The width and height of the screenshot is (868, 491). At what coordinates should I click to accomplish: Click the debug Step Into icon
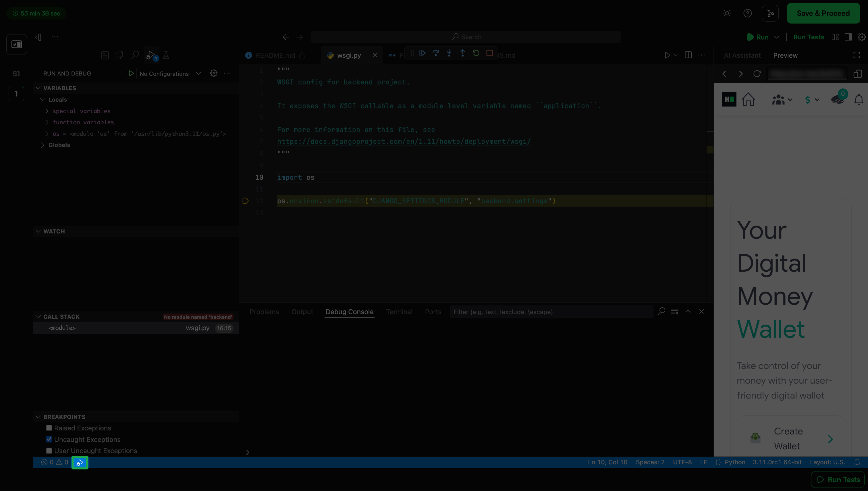click(449, 53)
